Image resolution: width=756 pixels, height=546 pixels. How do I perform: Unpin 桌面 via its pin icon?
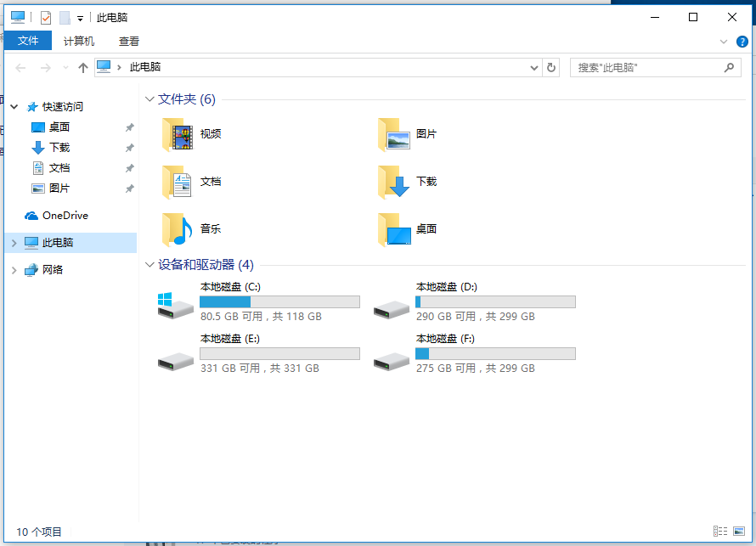coord(130,127)
